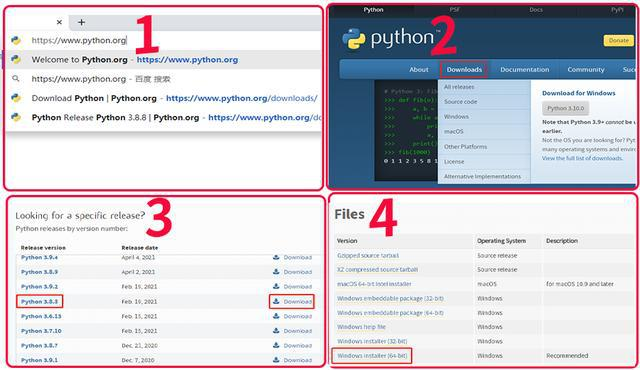Open the PSF top tab

click(x=455, y=10)
